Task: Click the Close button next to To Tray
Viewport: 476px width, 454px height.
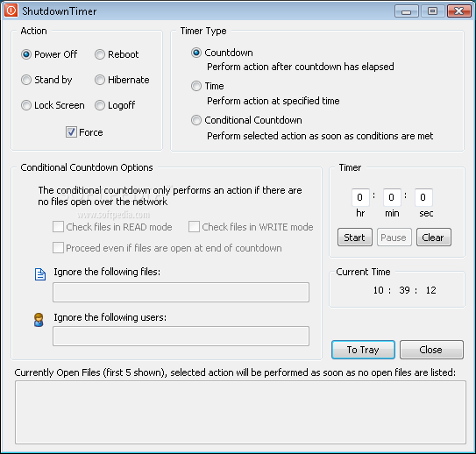Action: pyautogui.click(x=431, y=350)
